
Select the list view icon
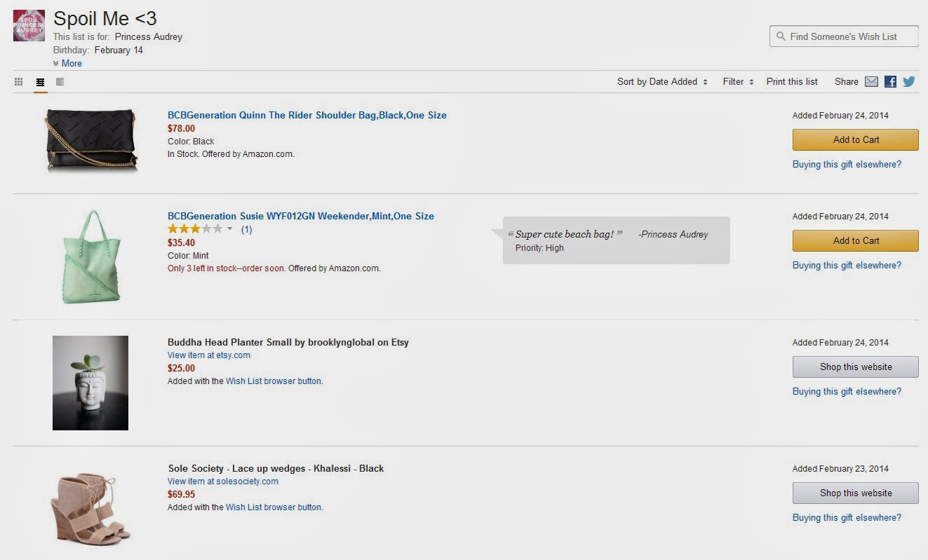(40, 82)
